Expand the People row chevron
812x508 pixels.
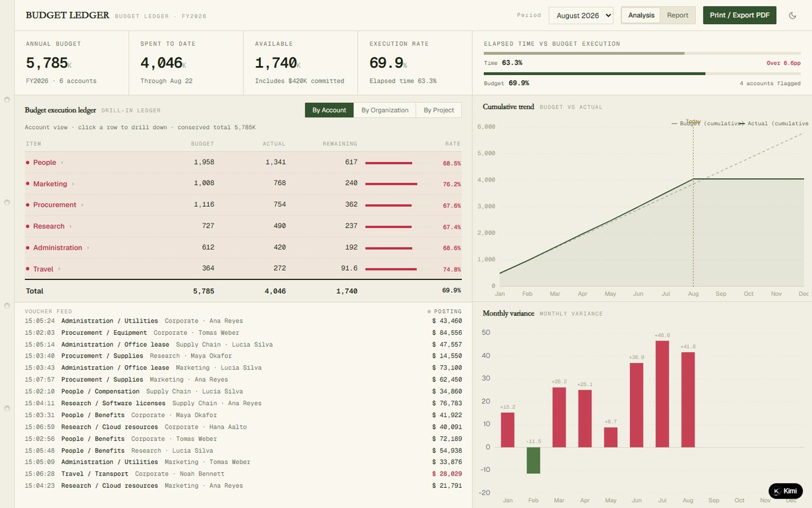(62, 163)
